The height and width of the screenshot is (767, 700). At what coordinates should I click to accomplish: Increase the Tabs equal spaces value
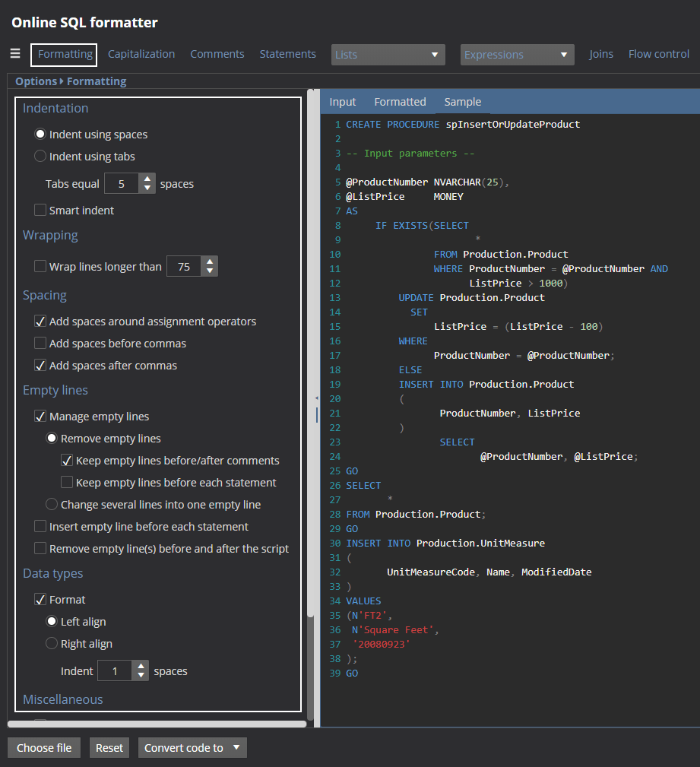coord(147,179)
